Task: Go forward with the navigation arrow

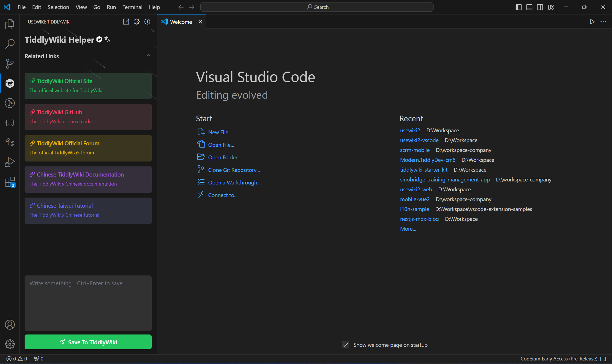Action: coord(192,7)
